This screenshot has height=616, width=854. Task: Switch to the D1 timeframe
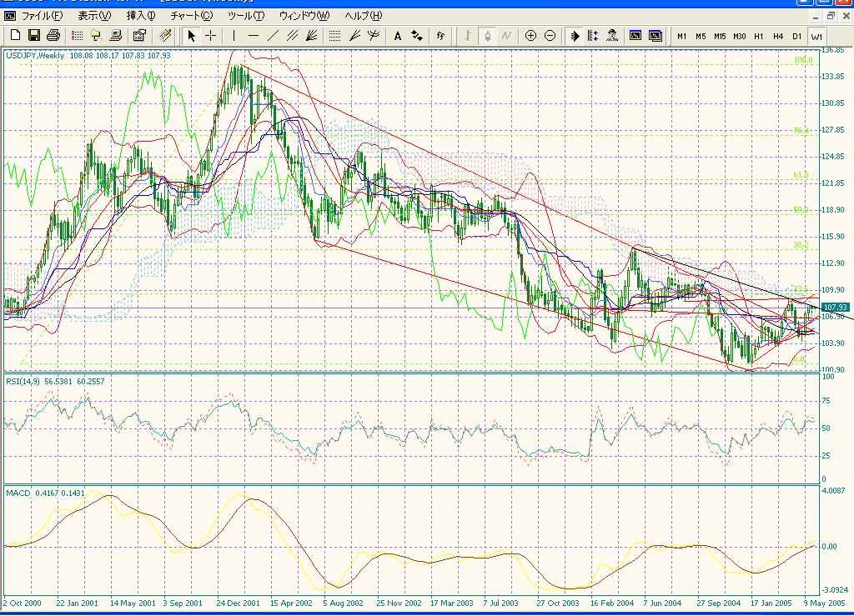point(796,36)
